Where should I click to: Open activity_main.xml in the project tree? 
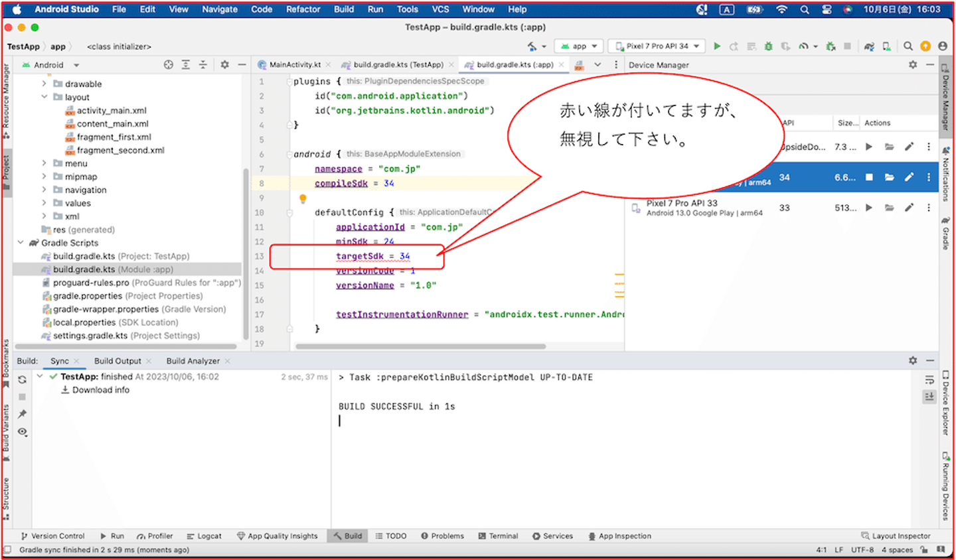[x=111, y=111]
